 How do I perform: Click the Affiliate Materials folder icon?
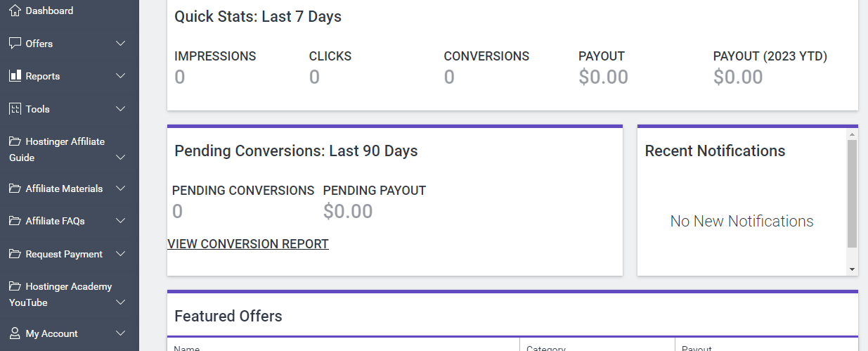point(15,189)
